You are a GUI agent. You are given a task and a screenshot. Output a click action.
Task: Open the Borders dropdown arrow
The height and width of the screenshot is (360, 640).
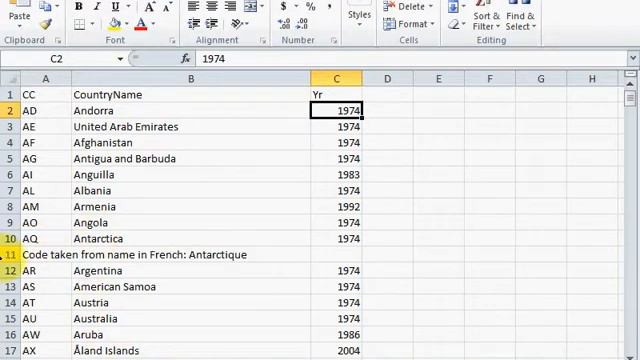[92, 24]
